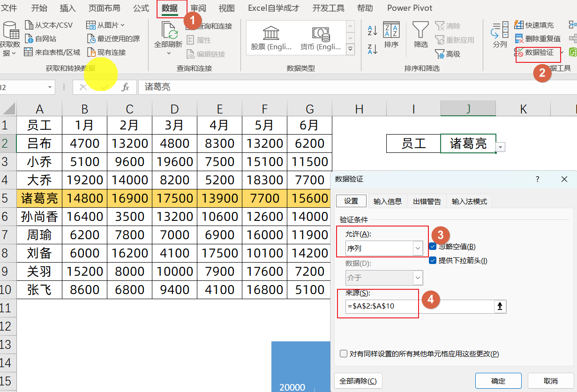Toggle Apply changes to all other cells checkbox
Image resolution: width=577 pixels, height=392 pixels.
344,354
